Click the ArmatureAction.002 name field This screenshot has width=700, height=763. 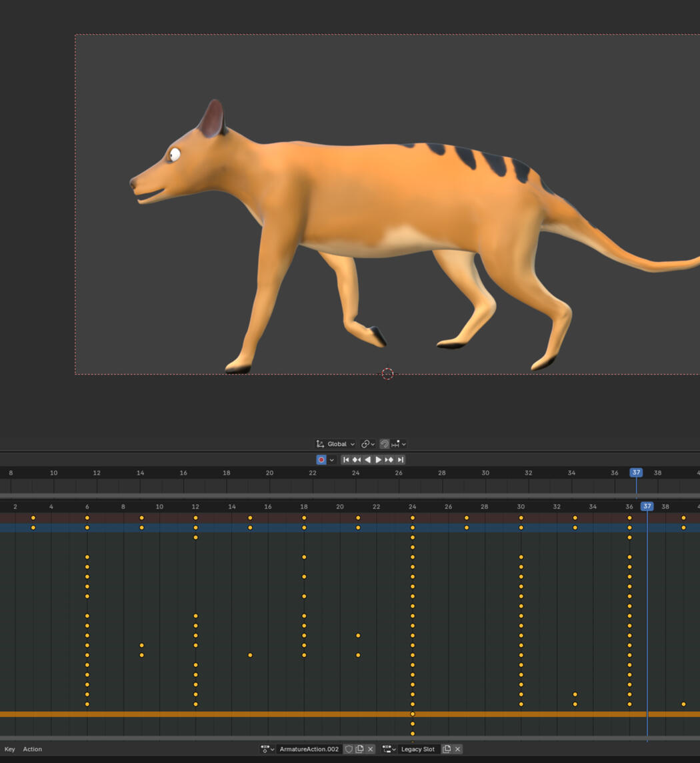309,749
